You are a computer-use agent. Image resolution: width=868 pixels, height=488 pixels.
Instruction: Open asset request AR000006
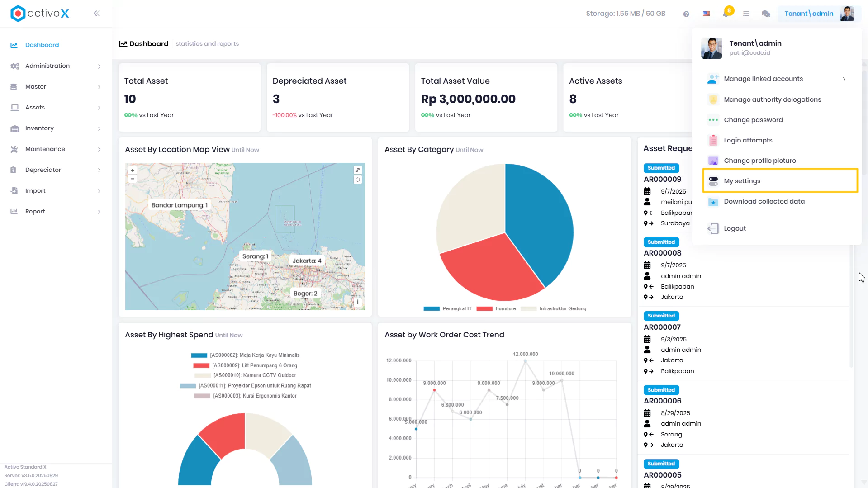point(662,401)
